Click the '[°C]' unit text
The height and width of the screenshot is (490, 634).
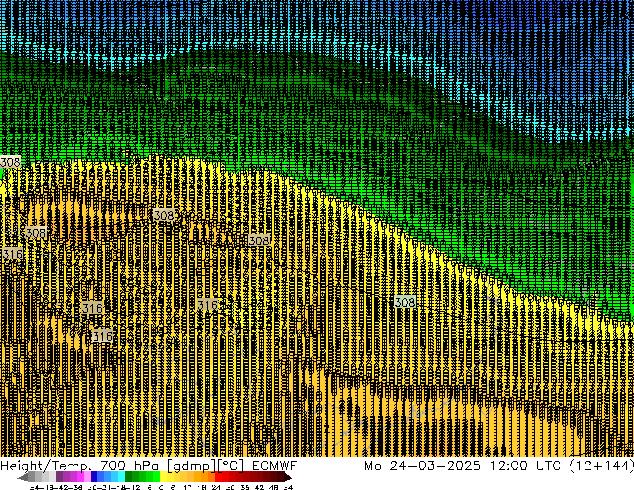pyautogui.click(x=231, y=466)
